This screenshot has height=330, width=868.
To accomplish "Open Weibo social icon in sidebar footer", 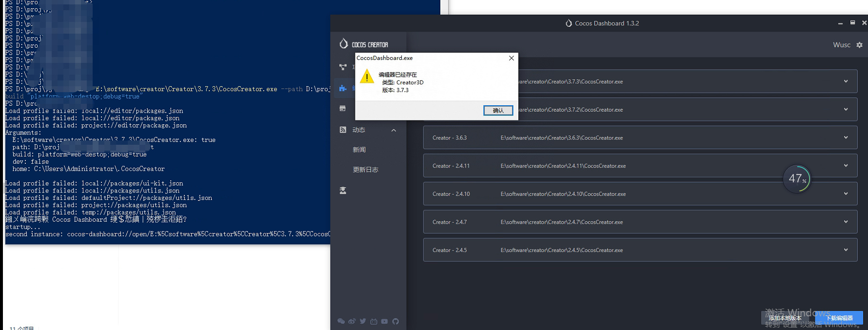I will click(x=352, y=321).
